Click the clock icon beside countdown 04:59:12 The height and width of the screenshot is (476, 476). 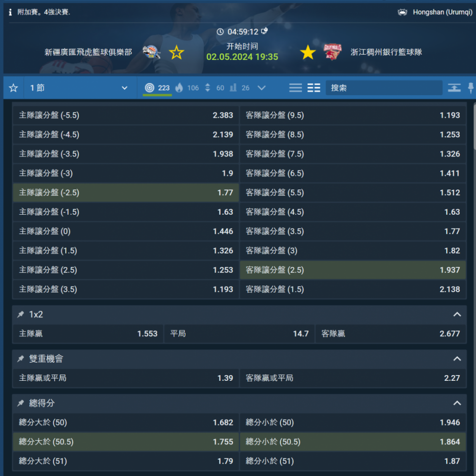tap(220, 31)
